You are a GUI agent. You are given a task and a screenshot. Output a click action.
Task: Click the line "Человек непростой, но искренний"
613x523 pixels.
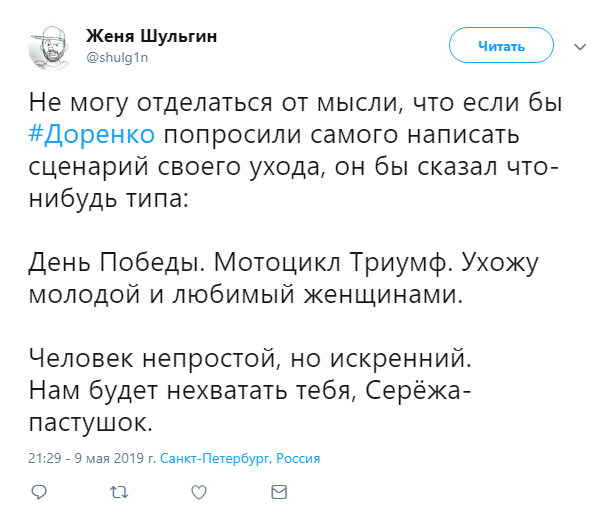[250, 358]
